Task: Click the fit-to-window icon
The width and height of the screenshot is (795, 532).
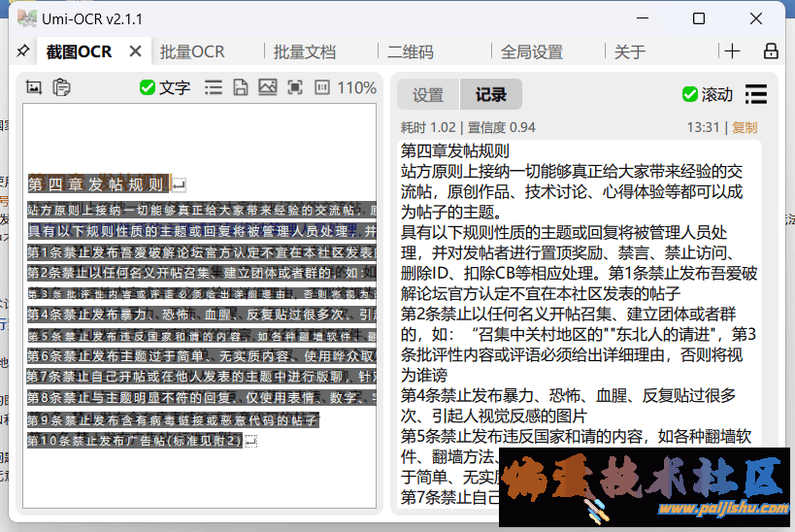Action: pos(295,87)
